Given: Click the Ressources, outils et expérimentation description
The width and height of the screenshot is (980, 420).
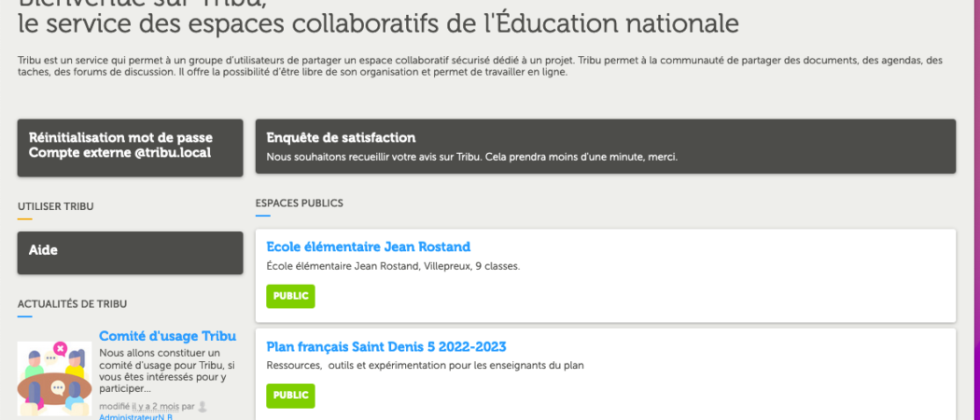Looking at the screenshot, I should click(425, 366).
